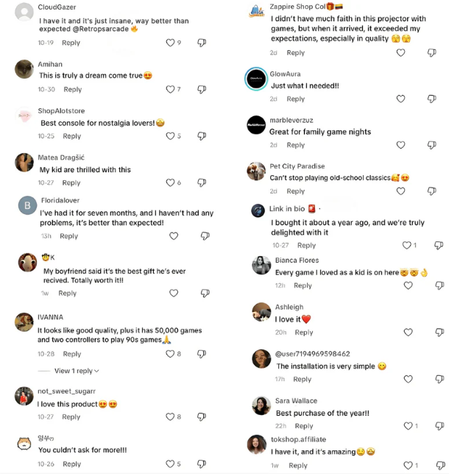Like Ashleigh's 'I love it' comment

click(x=408, y=333)
